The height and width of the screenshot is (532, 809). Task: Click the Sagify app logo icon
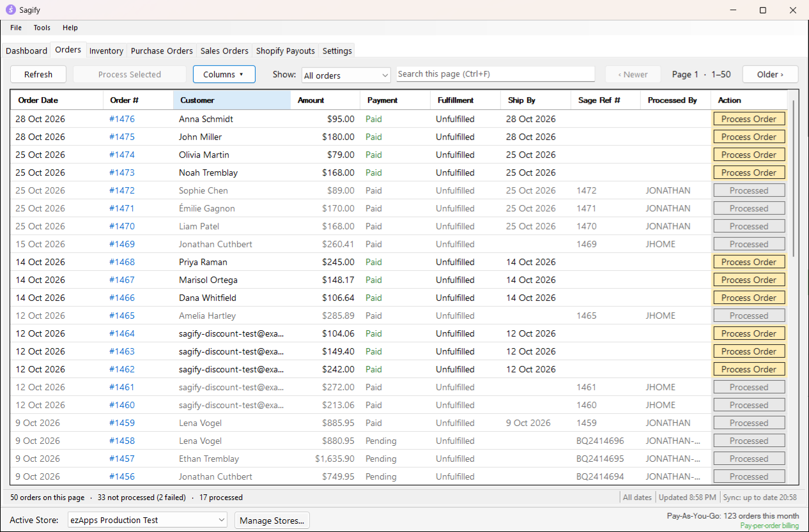pos(10,10)
